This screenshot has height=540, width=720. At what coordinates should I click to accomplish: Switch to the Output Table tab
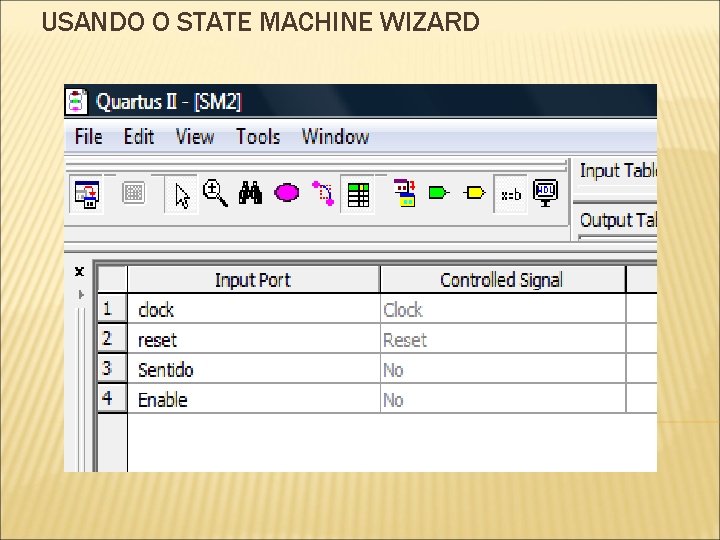point(618,220)
